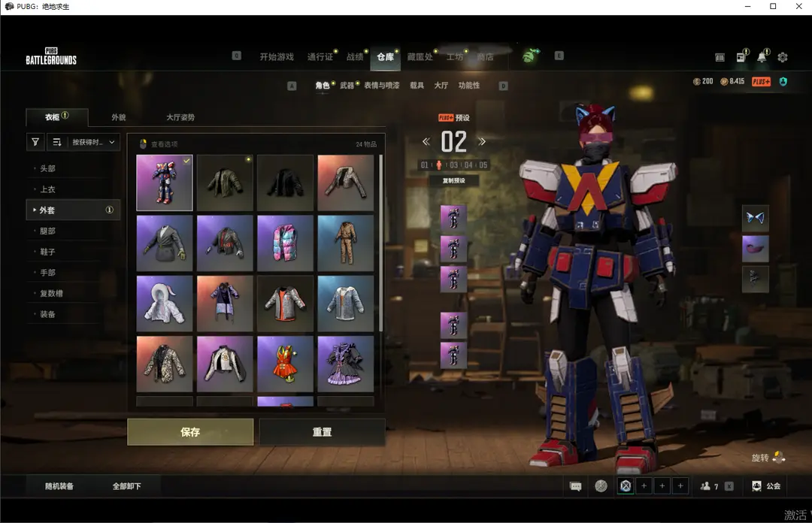Screen dimensions: 812x523
Task: Select preset slot 05
Action: [483, 165]
